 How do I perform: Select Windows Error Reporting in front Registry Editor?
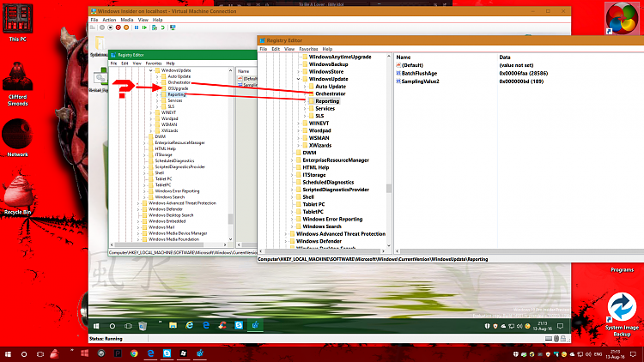pyautogui.click(x=332, y=219)
